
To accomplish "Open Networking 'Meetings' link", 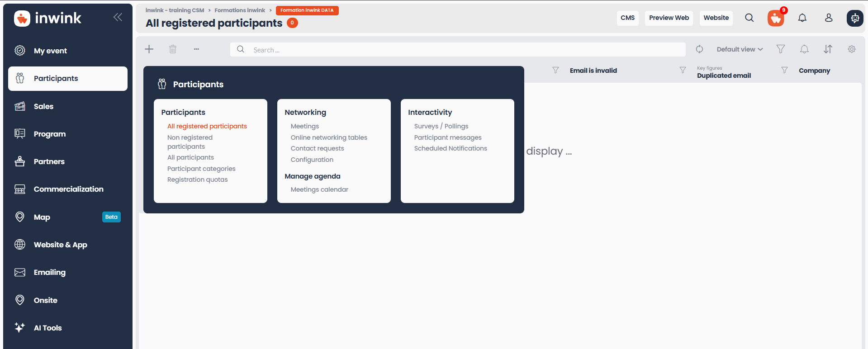I will pos(305,126).
